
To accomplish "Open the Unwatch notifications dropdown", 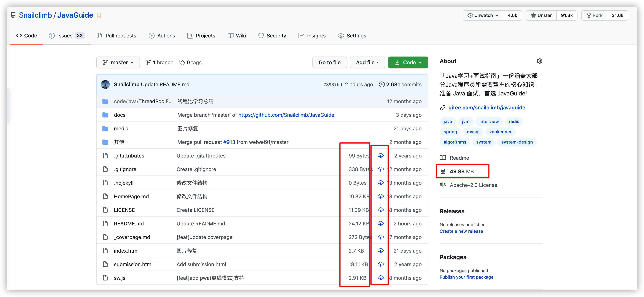I will [483, 15].
